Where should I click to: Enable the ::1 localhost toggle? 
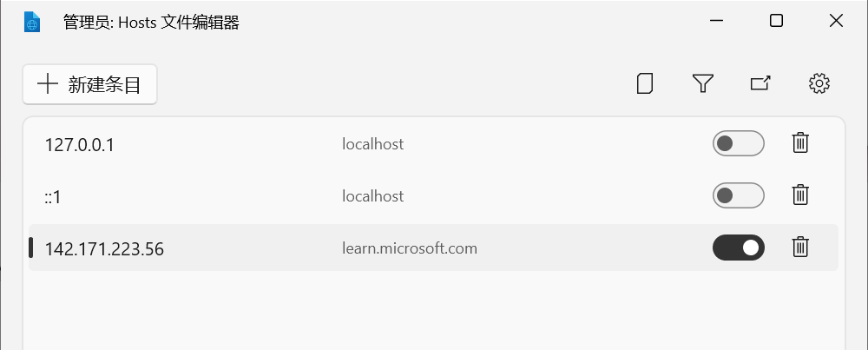point(738,195)
